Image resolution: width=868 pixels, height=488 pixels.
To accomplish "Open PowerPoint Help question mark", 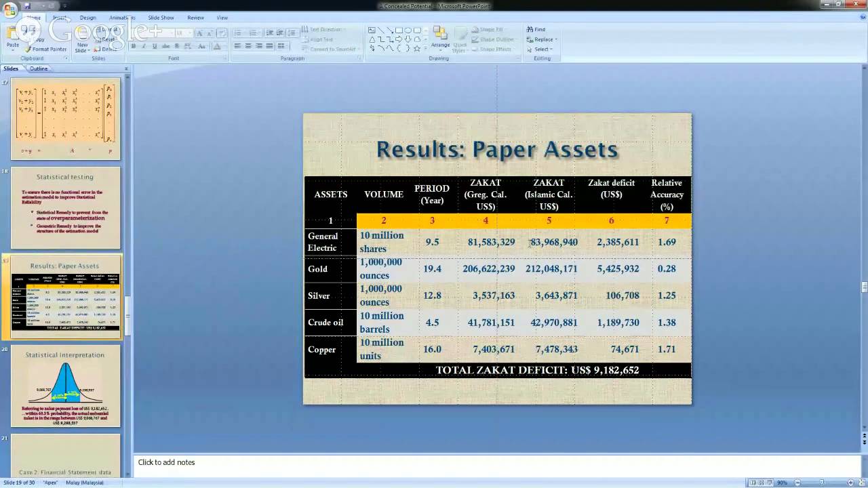I will (863, 16).
